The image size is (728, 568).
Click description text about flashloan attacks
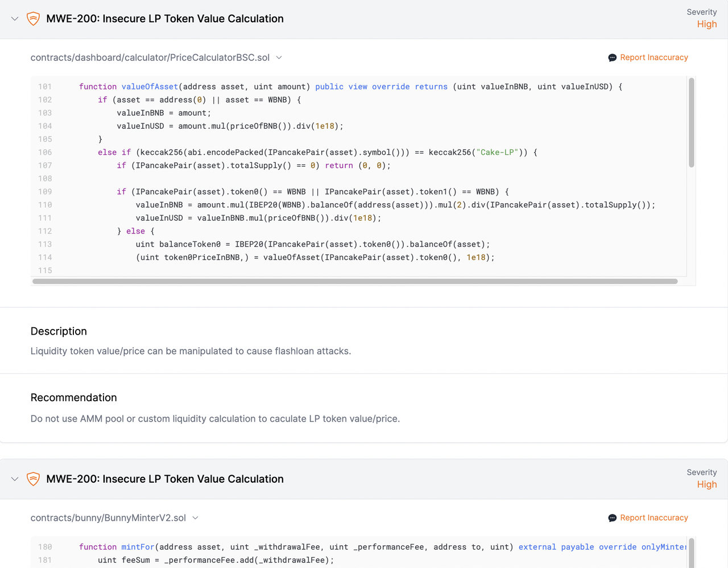pyautogui.click(x=191, y=351)
